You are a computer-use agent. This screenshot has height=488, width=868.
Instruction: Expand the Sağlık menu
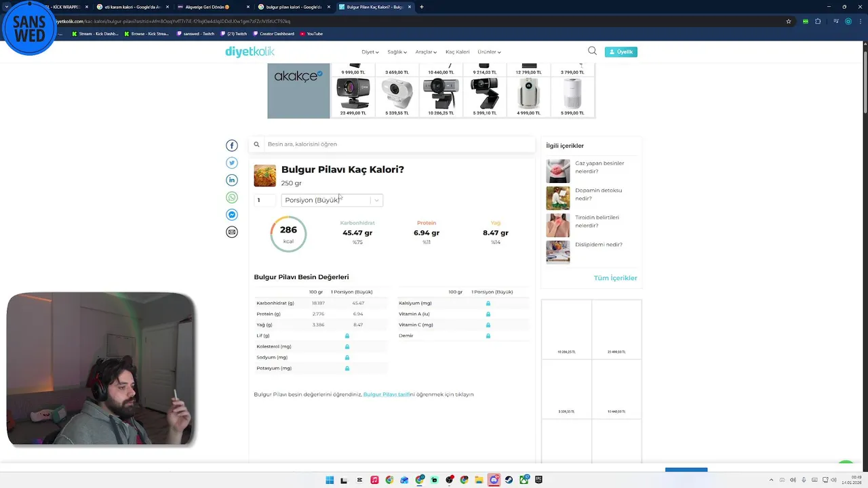(x=397, y=52)
